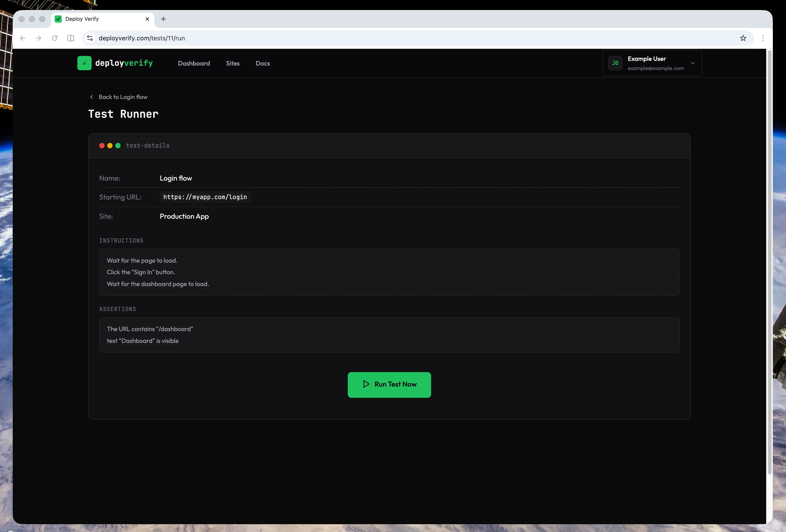Click the yellow traffic light dot on test-details
Viewport: 786px width, 532px height.
(110, 145)
